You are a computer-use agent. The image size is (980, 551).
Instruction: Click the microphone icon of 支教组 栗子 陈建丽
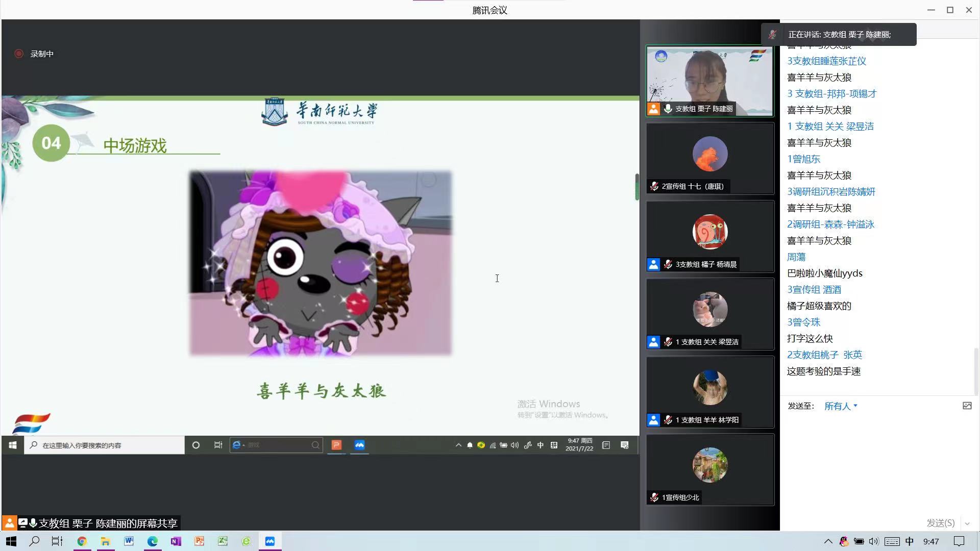coord(668,109)
